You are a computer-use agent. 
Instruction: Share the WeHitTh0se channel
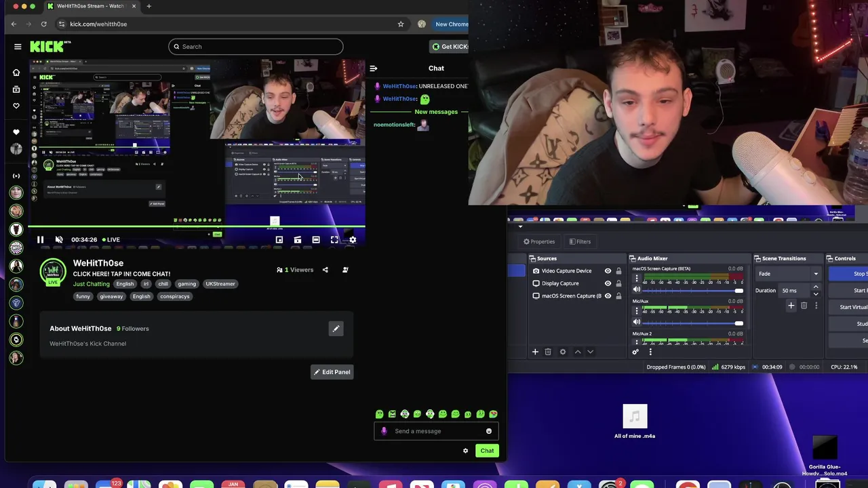coord(325,270)
